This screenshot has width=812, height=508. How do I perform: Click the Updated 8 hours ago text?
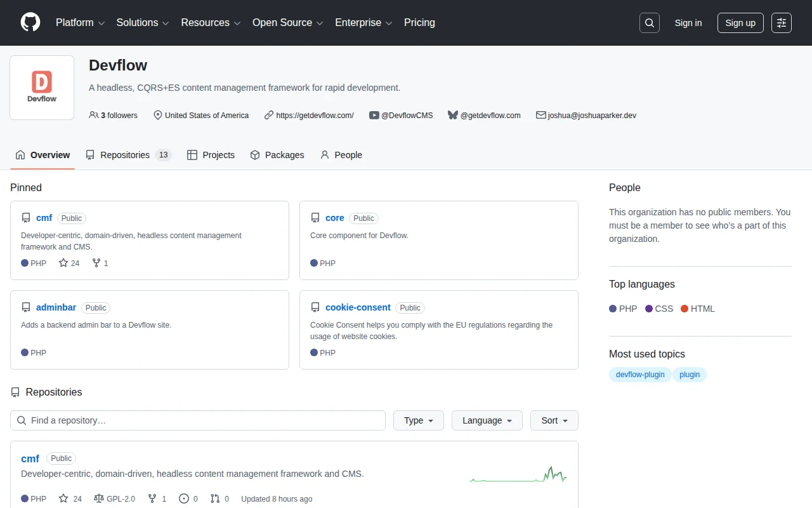[x=277, y=499]
